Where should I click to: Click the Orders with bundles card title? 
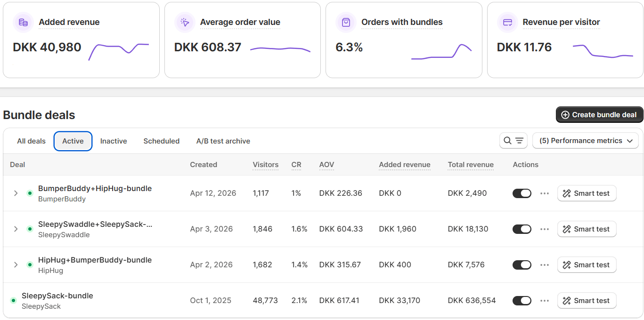pyautogui.click(x=402, y=22)
